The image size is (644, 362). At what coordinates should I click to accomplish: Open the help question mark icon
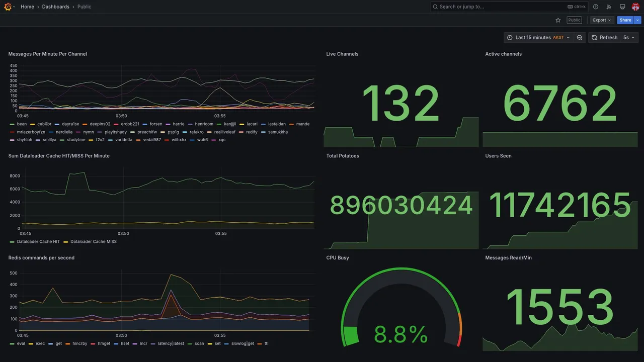596,7
